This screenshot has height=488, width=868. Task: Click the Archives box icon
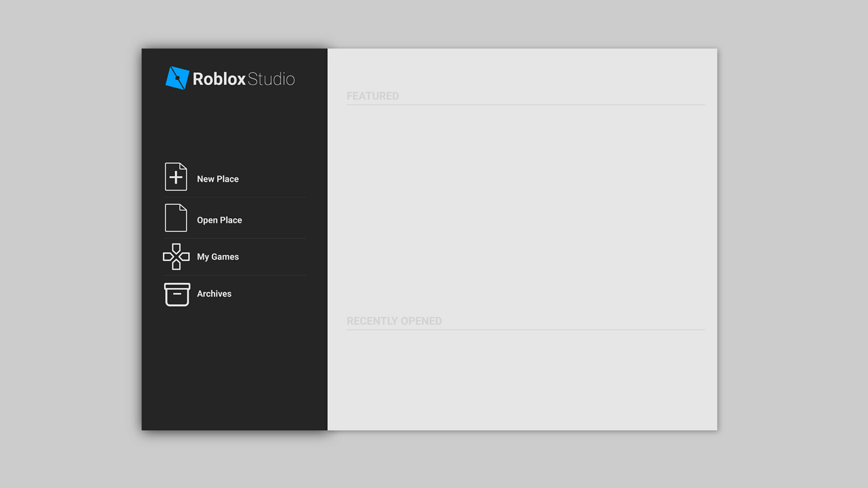(177, 294)
